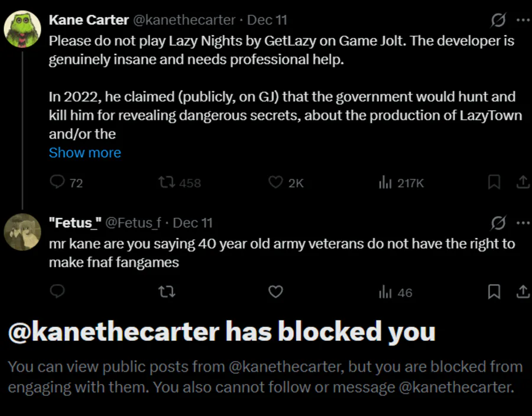Screen dimensions: 532x416
Task: Reply to Kane Carter's post
Action: click(x=57, y=182)
